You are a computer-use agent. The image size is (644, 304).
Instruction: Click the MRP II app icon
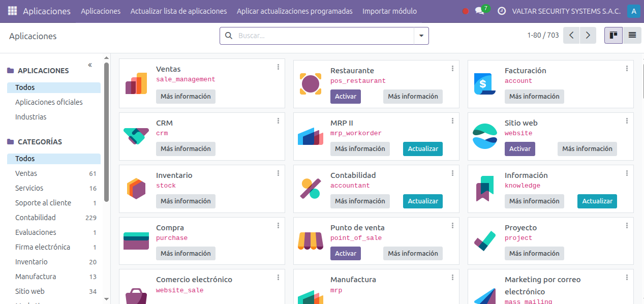point(311,136)
